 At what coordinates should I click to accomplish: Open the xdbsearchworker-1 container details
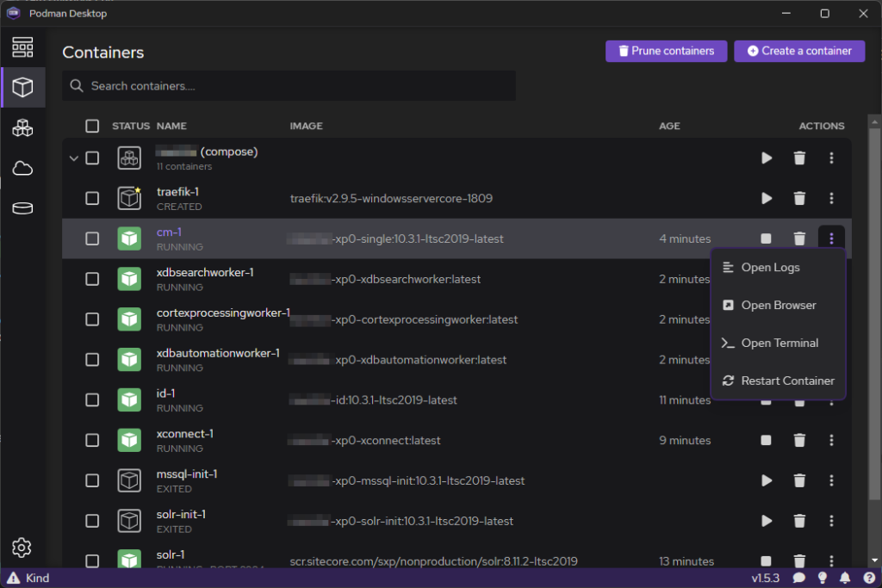point(205,273)
